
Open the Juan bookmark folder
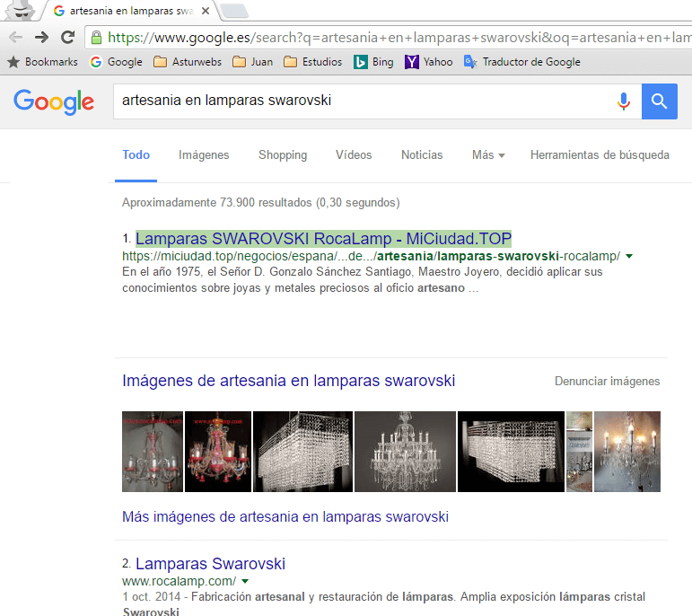click(x=252, y=62)
